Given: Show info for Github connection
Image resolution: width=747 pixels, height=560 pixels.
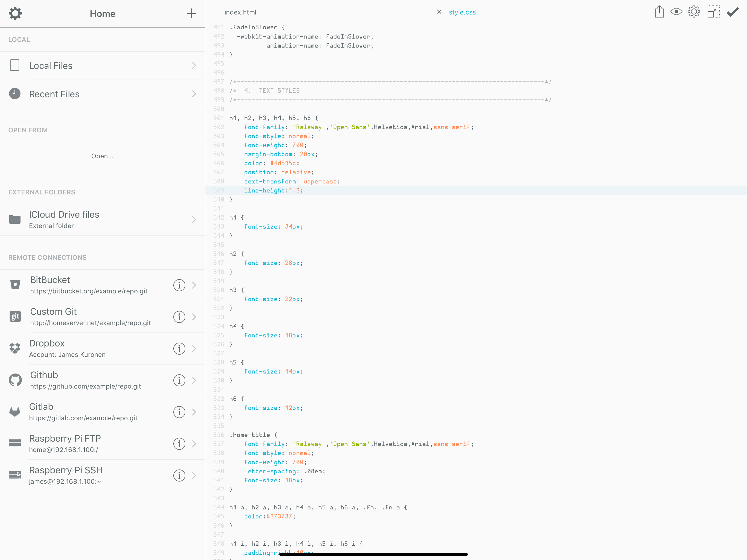Looking at the screenshot, I should coord(179,380).
